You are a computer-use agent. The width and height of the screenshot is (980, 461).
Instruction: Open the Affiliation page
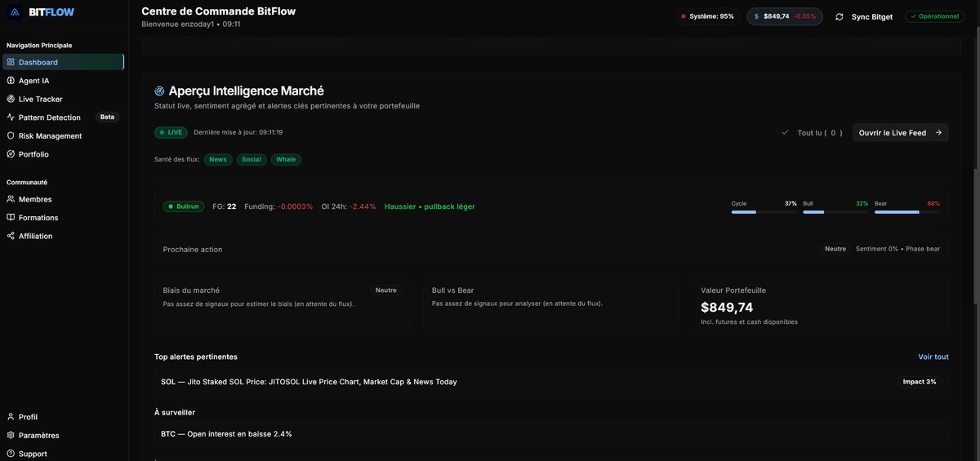pyautogui.click(x=63, y=236)
